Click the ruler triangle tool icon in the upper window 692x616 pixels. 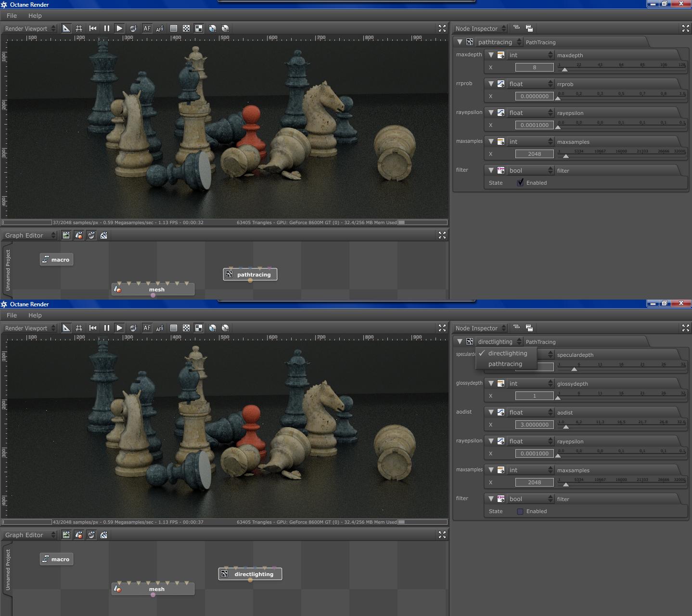(x=66, y=28)
